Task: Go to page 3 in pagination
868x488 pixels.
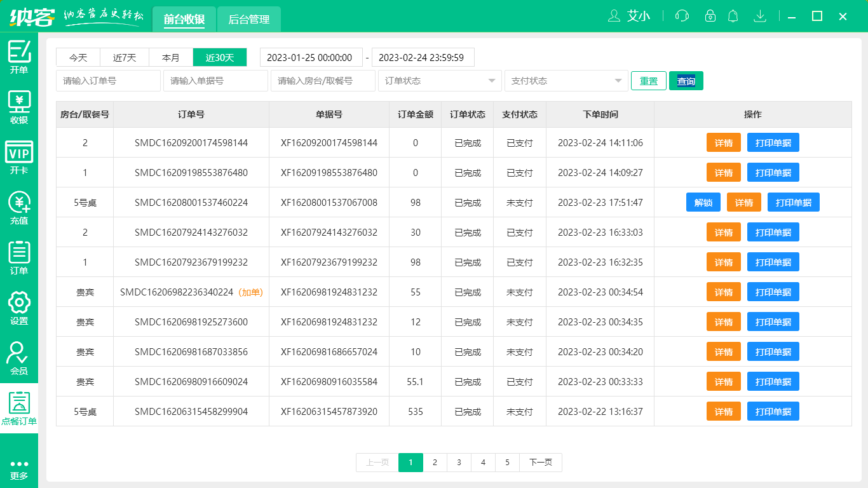Action: point(459,463)
